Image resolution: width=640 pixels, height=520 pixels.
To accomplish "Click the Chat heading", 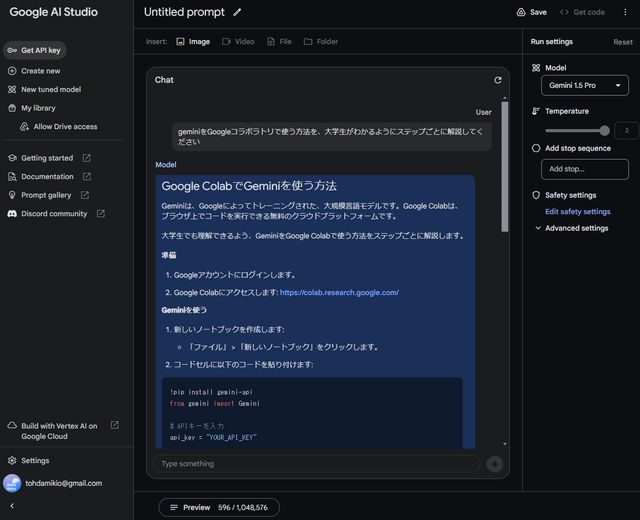I will pyautogui.click(x=164, y=80).
